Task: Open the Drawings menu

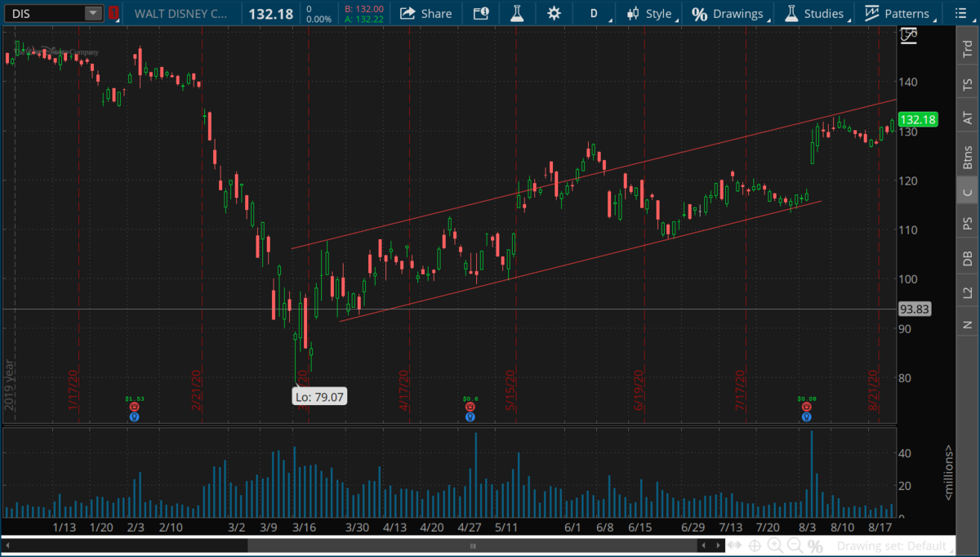Action: tap(729, 13)
